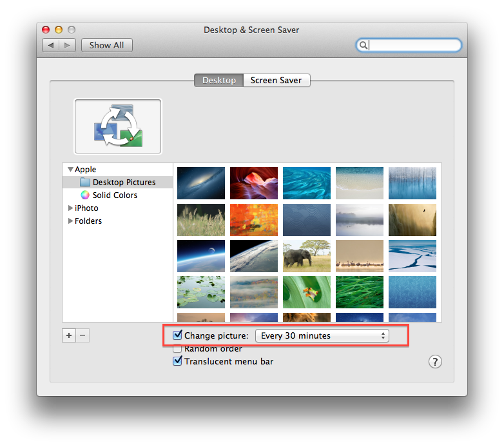Open the Every 30 minutes dropdown
This screenshot has width=504, height=447.
322,335
